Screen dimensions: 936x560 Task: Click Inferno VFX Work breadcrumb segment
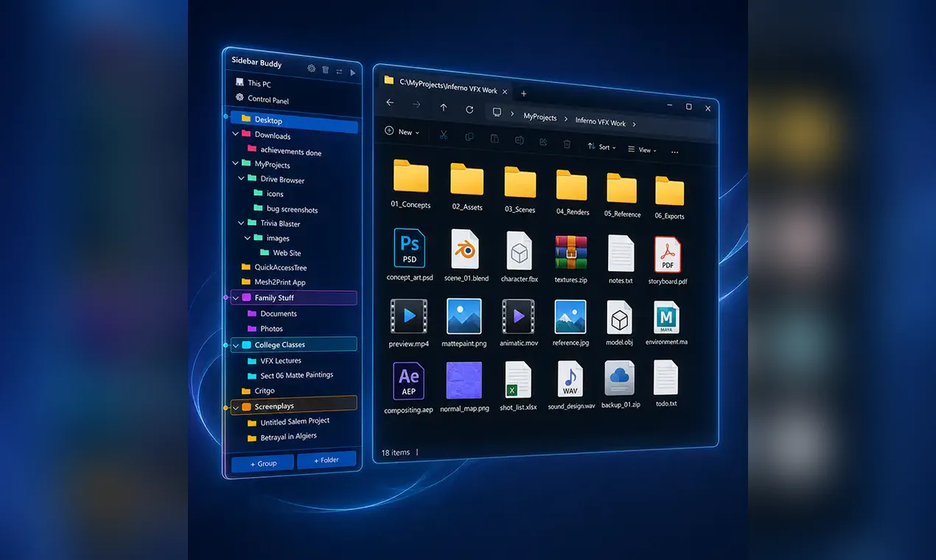tap(600, 122)
